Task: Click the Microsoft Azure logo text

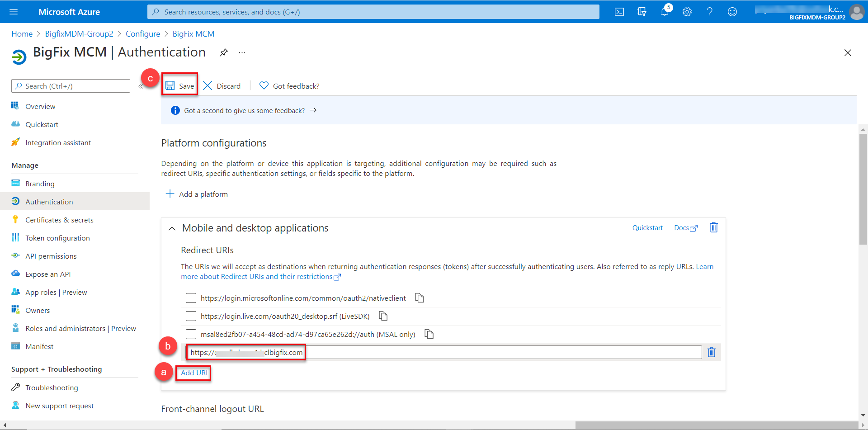Action: tap(69, 12)
